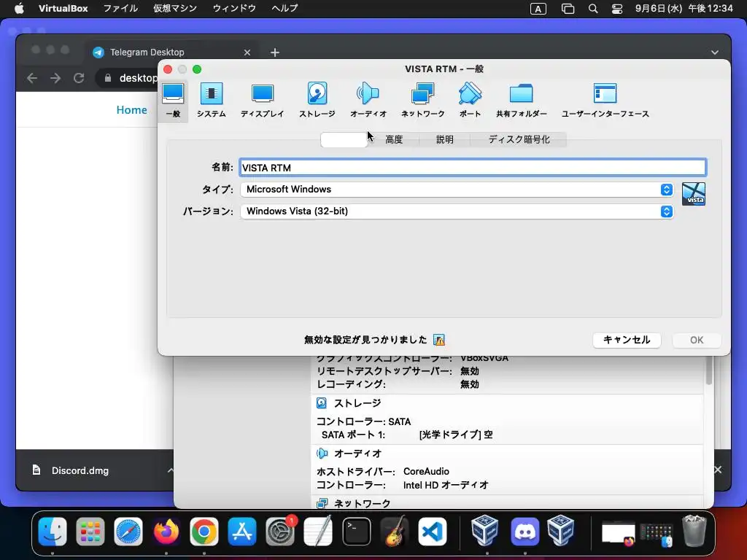Select the 一般 settings section
The image size is (747, 560).
(x=173, y=100)
